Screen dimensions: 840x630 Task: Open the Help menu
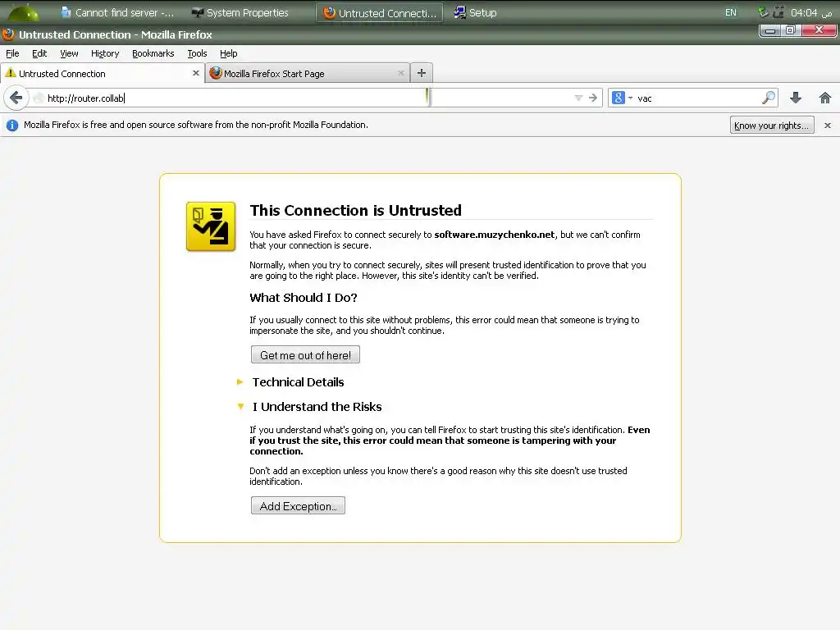[x=228, y=53]
